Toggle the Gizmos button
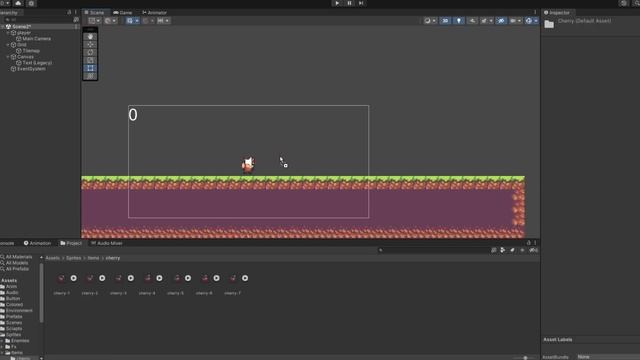Screen dimensions: 640x360 (529, 21)
